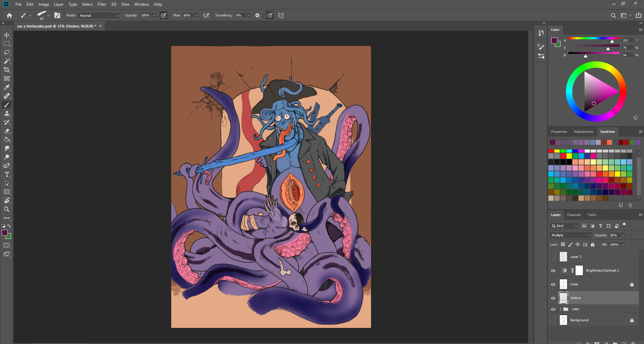Viewport: 644px width, 344px height.
Task: Select the Zoom tool
Action: (7, 209)
